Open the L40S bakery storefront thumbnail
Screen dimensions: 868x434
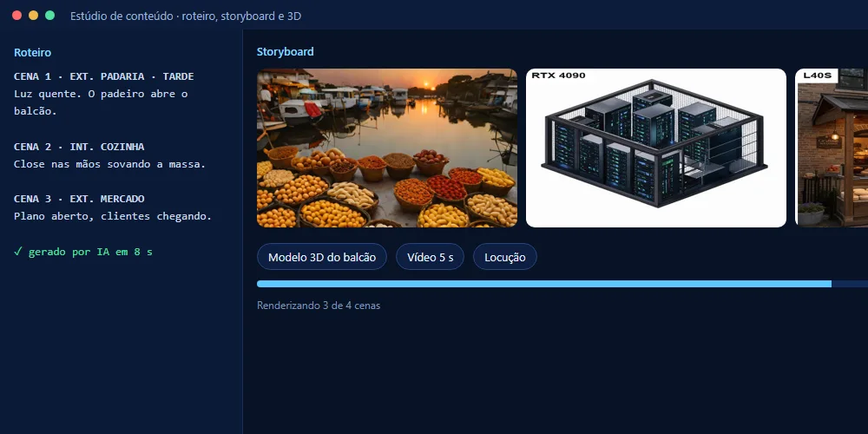[x=832, y=148]
